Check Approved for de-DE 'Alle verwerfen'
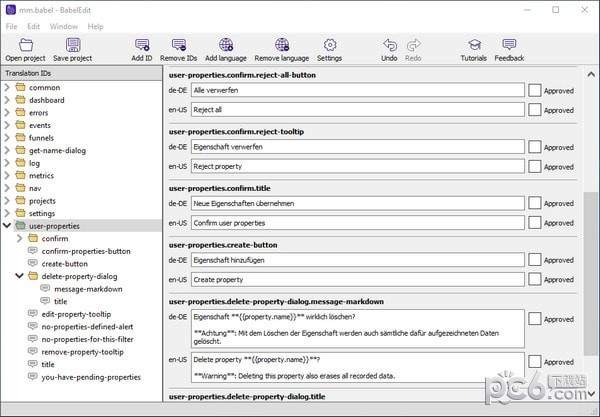 click(535, 90)
